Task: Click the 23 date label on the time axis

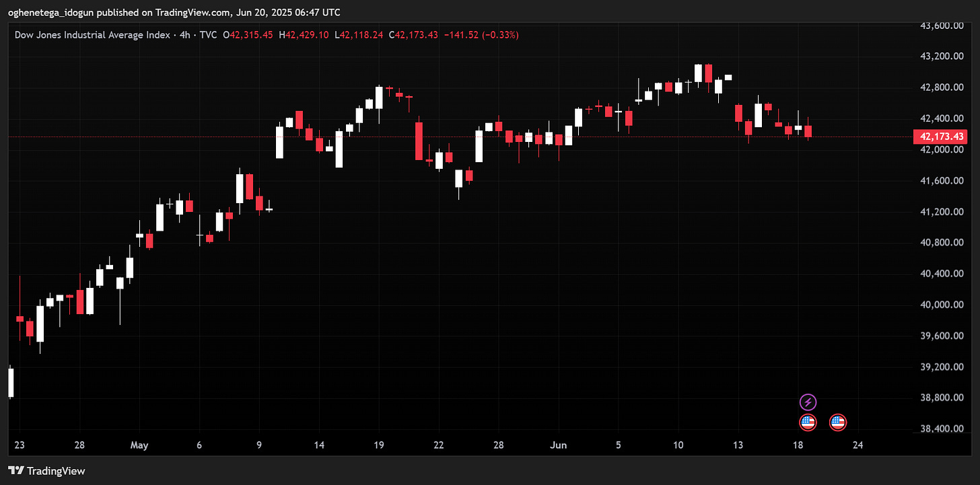Action: coord(19,445)
